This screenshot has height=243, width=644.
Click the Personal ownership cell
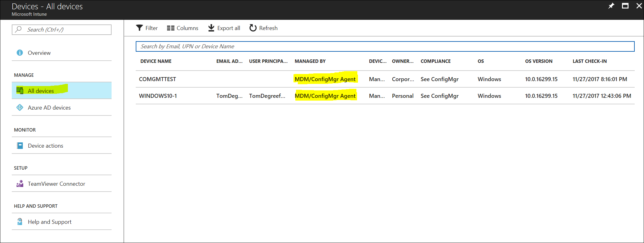[403, 96]
